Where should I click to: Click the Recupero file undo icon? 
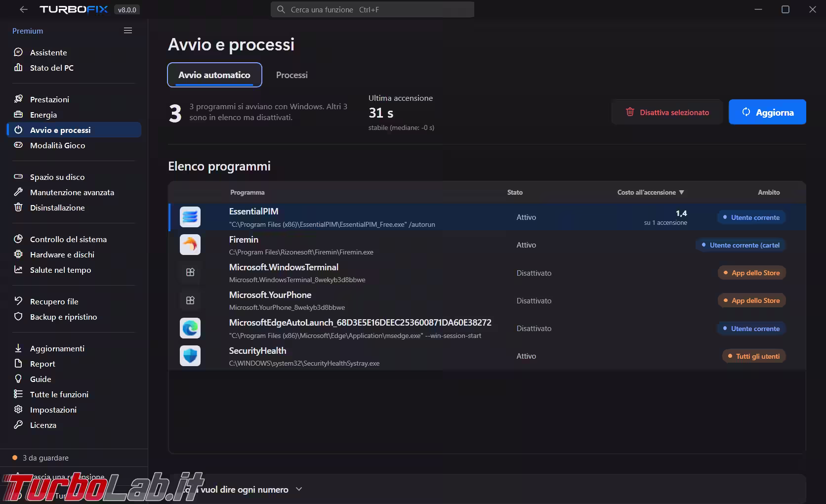(x=18, y=301)
